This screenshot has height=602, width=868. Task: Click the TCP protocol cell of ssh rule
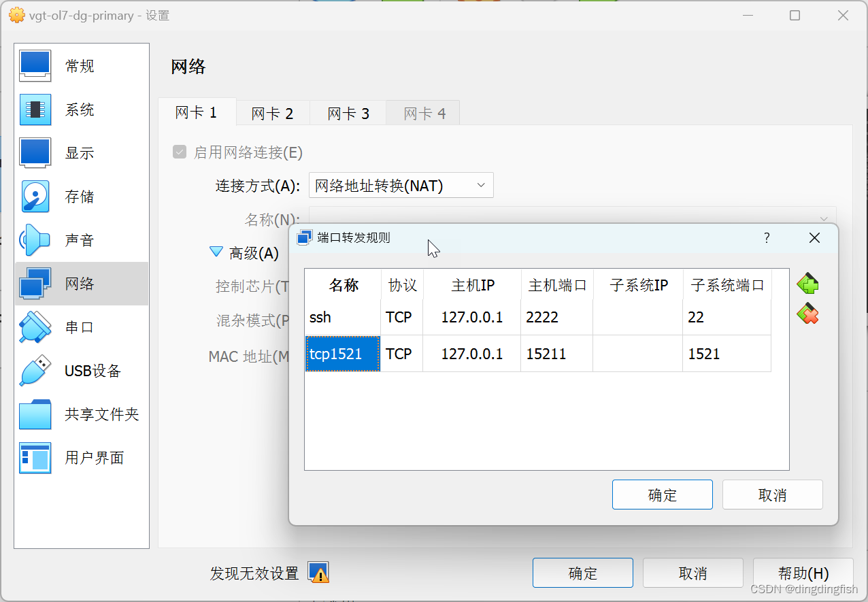[402, 317]
